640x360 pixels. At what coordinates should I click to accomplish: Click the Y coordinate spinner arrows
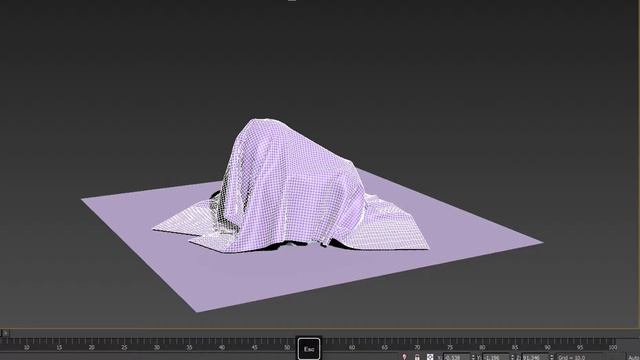[512, 357]
